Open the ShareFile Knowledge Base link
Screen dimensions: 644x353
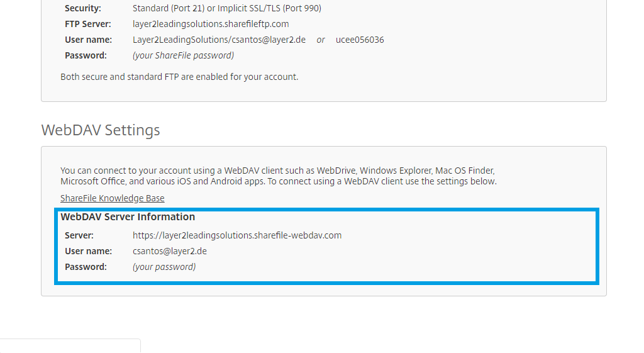click(112, 198)
